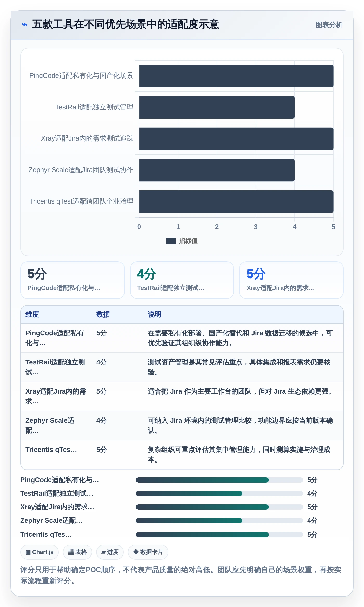Click the 4分 cell in the TestRail table row
This screenshot has width=364, height=607.
[x=102, y=362]
